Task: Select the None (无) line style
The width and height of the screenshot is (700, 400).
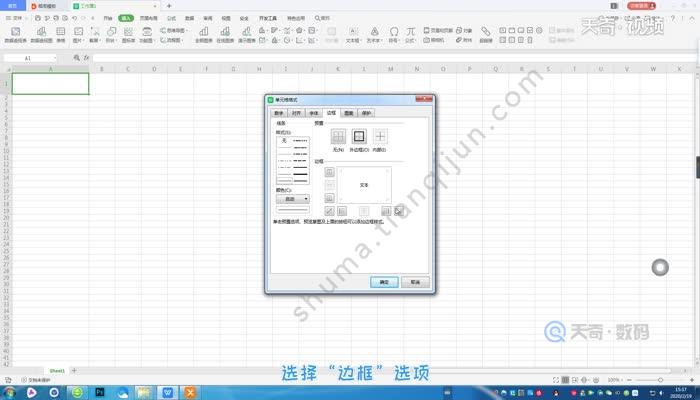Action: click(x=284, y=141)
